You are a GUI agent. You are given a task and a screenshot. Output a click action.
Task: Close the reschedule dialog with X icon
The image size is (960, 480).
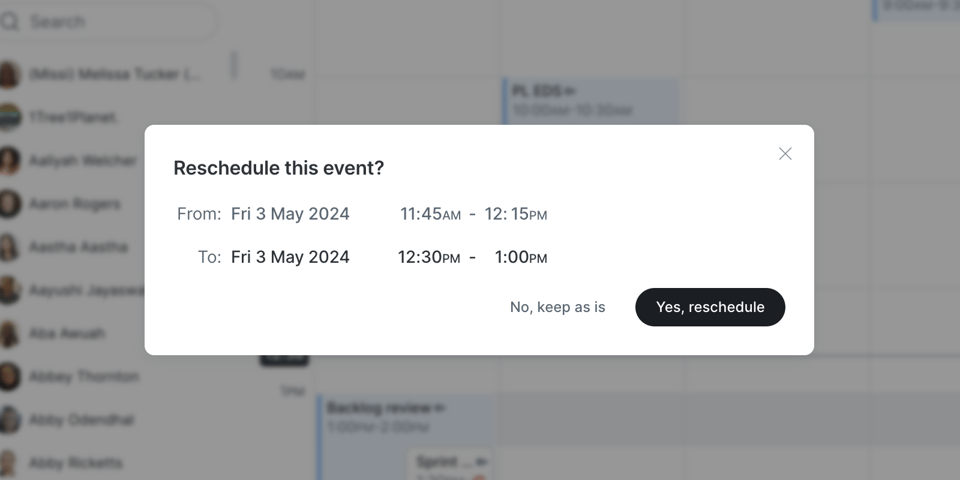point(785,154)
